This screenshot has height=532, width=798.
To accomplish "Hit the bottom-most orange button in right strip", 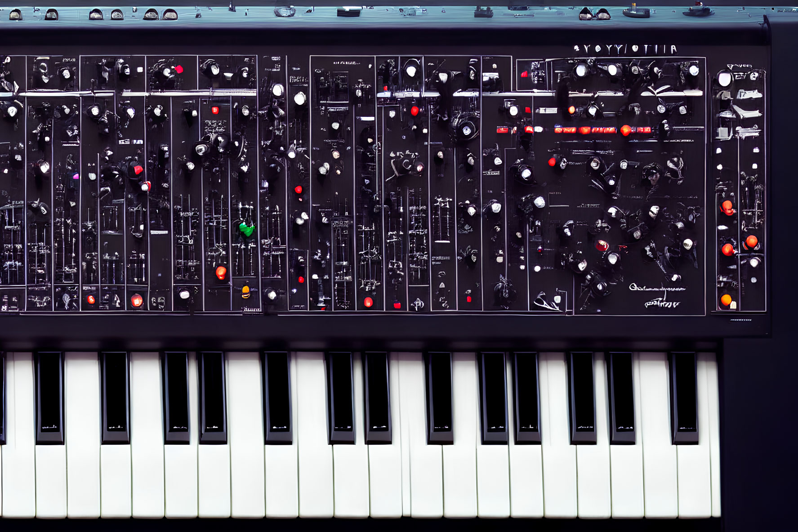I will click(726, 300).
